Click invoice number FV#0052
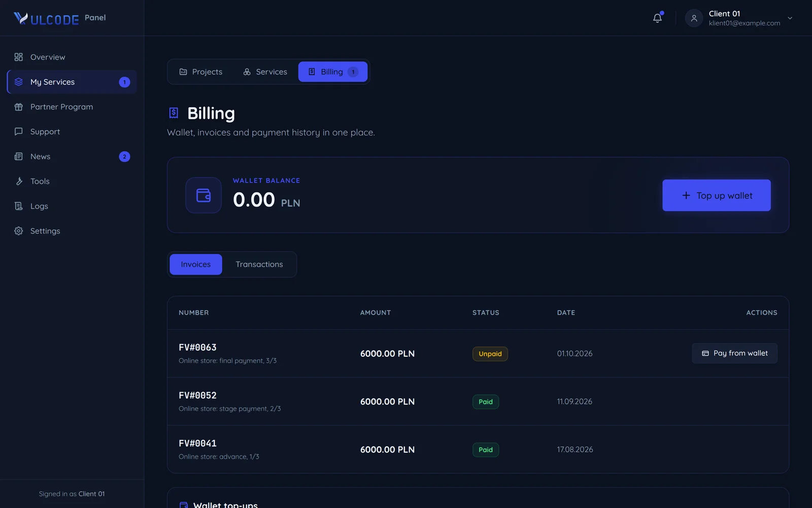 click(198, 395)
